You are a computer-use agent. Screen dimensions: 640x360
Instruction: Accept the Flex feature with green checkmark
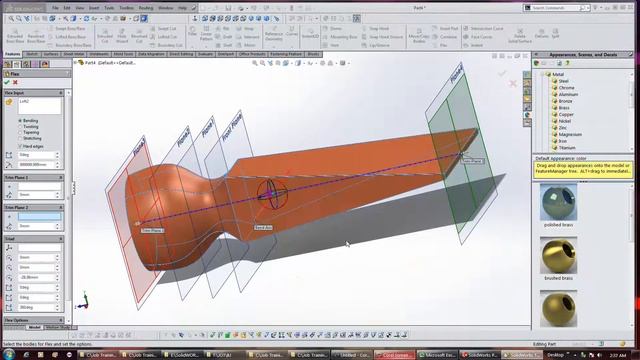pos(7,82)
